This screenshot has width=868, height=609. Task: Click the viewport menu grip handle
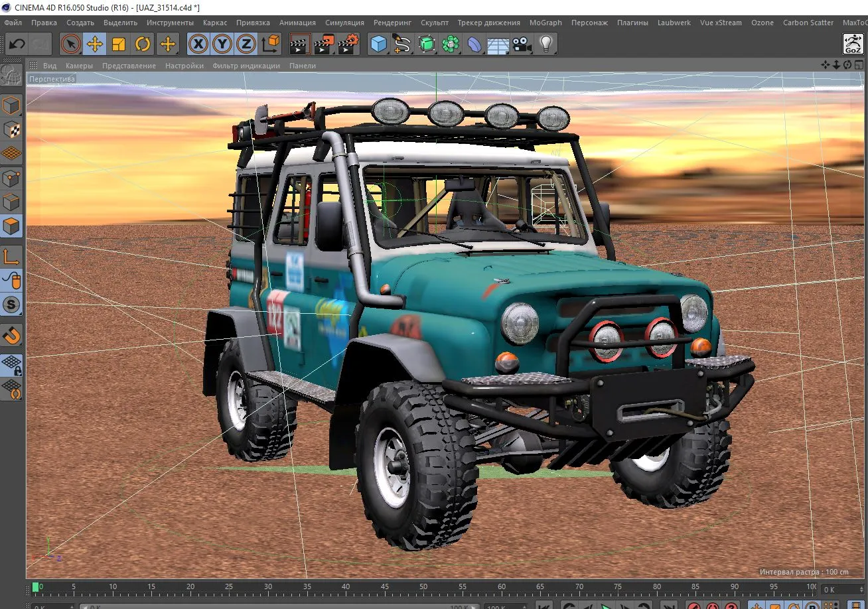click(x=32, y=65)
